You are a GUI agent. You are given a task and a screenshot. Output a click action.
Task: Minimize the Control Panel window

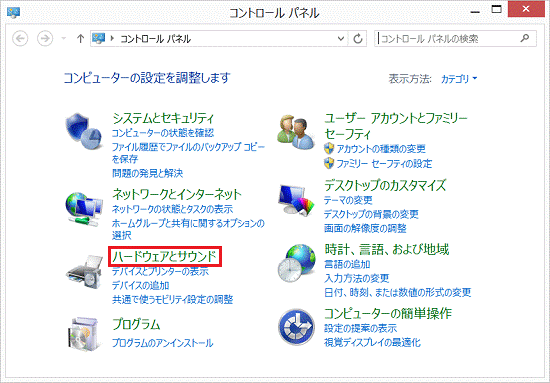(x=475, y=11)
